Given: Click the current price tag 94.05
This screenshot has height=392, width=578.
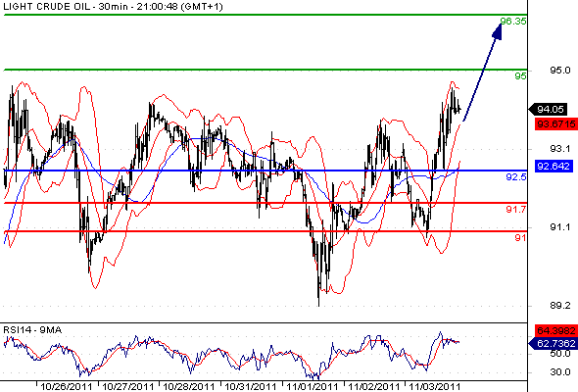Looking at the screenshot, I should coord(548,109).
